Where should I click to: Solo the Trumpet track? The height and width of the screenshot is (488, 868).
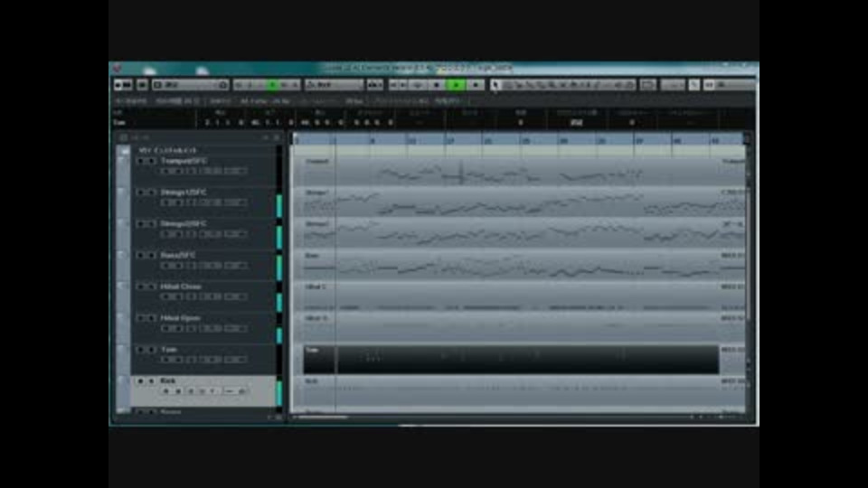coord(151,161)
